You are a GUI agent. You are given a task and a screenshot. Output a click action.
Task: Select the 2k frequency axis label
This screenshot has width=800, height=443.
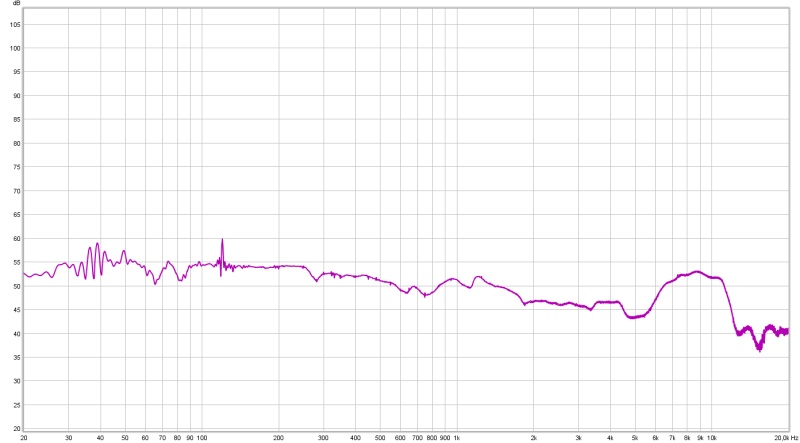point(533,438)
